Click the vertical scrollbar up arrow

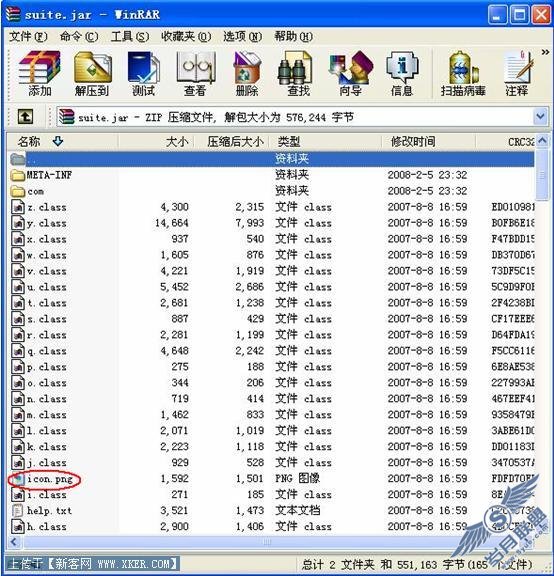tap(542, 141)
